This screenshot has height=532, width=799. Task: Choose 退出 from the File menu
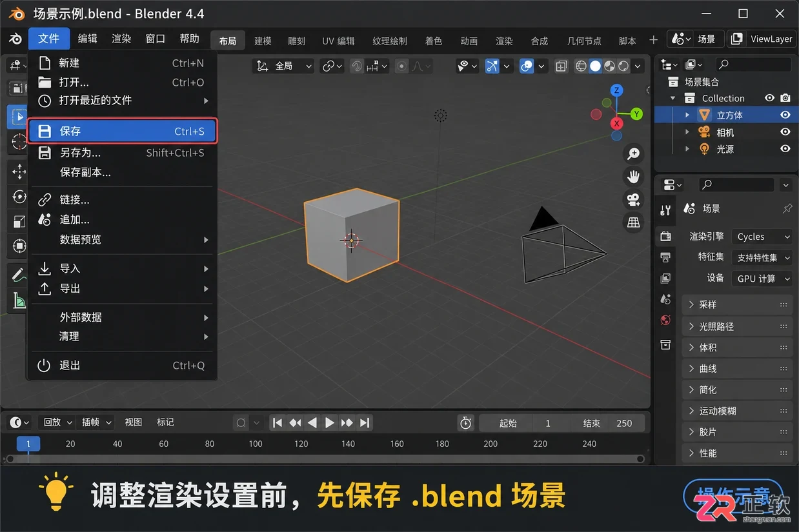coord(122,366)
